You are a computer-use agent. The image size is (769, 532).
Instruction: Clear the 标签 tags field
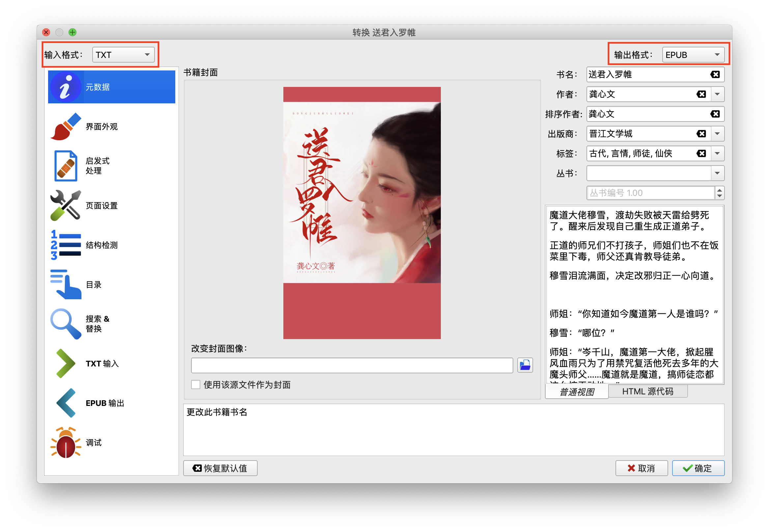(x=701, y=153)
